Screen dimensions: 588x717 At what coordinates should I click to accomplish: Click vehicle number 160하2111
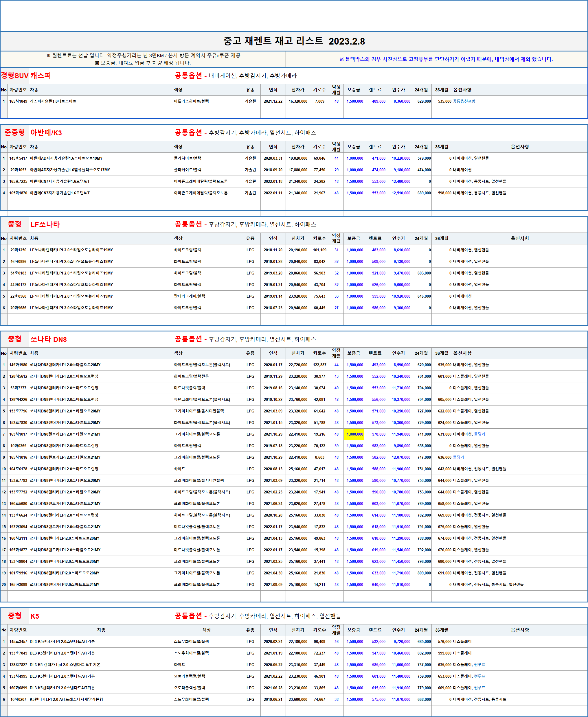[18, 538]
